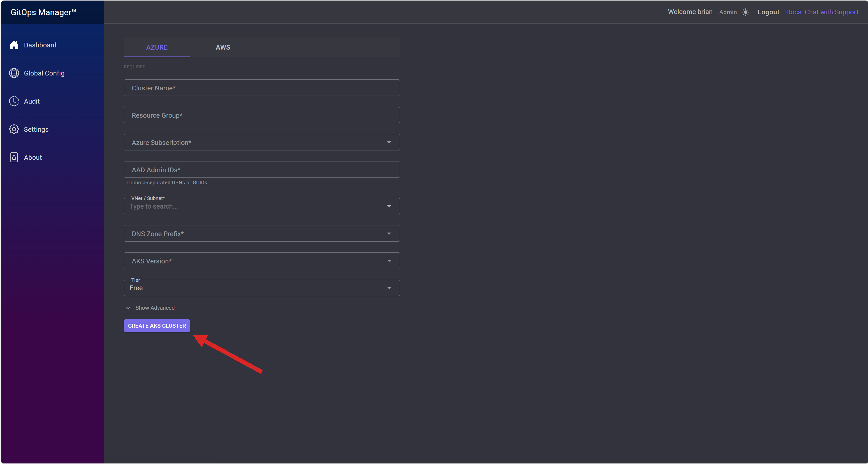Click the GitOps Manager logo title
The width and height of the screenshot is (868, 464).
[x=44, y=12]
